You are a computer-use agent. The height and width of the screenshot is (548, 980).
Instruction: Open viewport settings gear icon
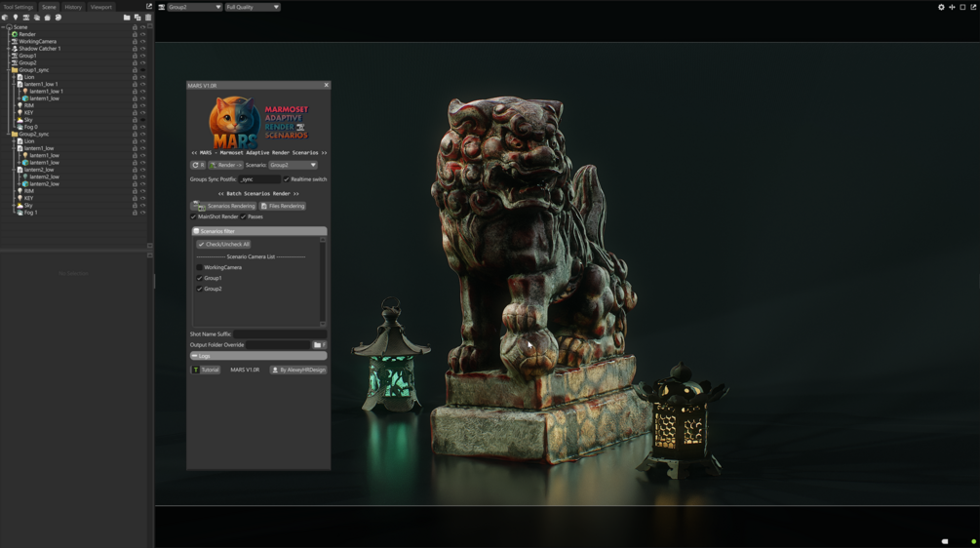pos(941,7)
